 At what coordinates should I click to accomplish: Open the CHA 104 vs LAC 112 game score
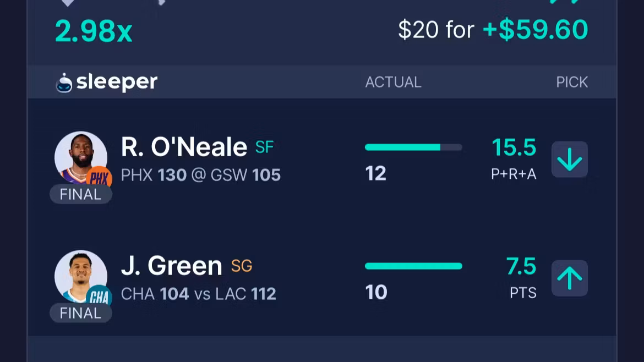(x=198, y=294)
